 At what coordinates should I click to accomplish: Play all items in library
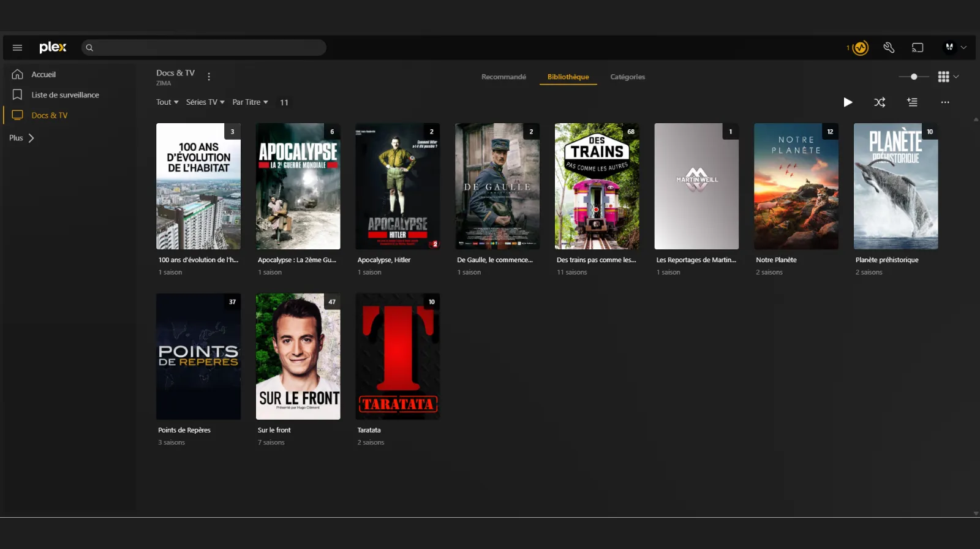tap(848, 102)
